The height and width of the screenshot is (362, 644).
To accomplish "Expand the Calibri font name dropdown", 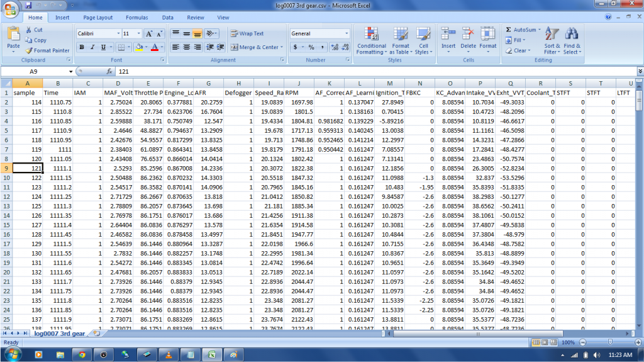I will [118, 33].
